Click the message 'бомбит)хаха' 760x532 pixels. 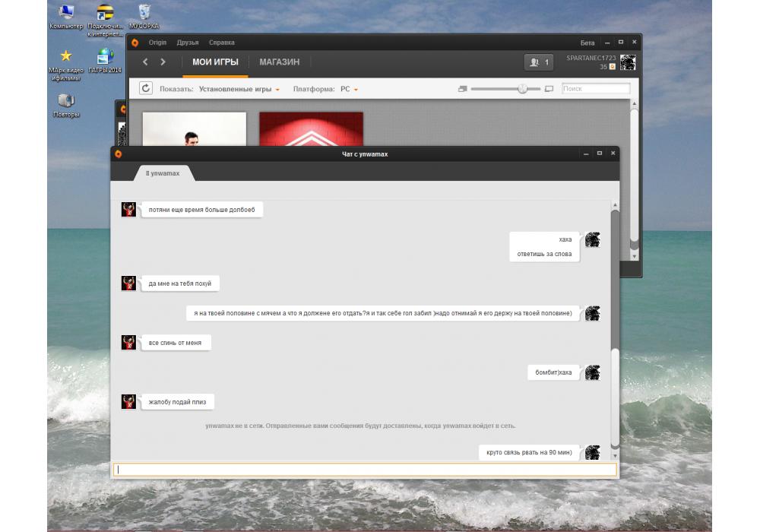click(553, 372)
